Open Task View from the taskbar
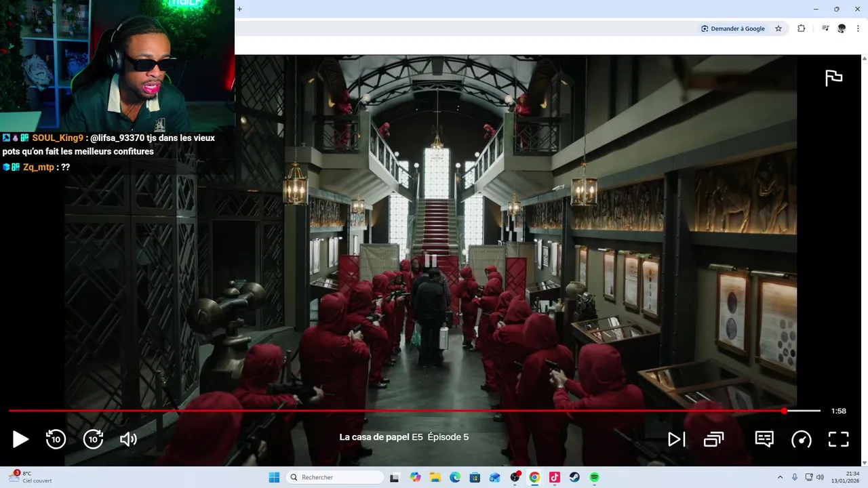Screen dimensions: 868x488 pos(394,477)
